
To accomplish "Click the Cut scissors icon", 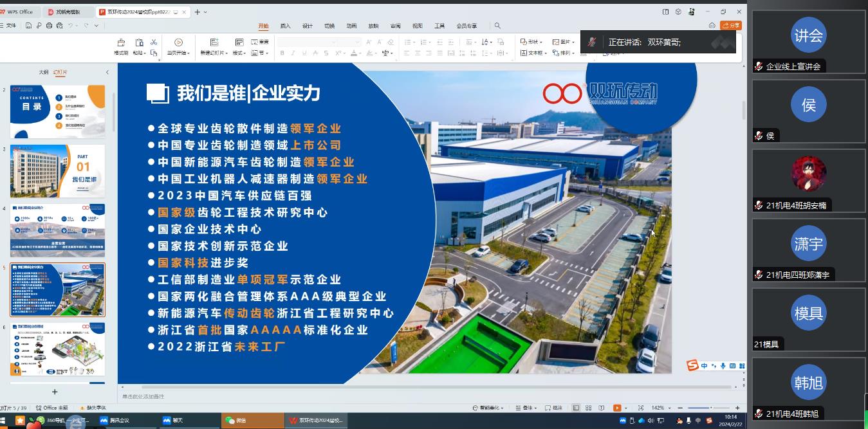I will pyautogui.click(x=154, y=42).
